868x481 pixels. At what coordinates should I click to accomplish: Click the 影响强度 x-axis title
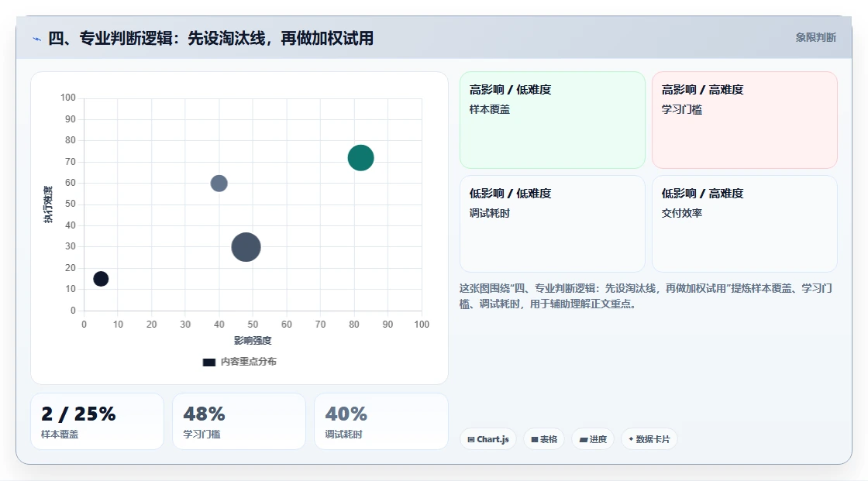pyautogui.click(x=253, y=340)
